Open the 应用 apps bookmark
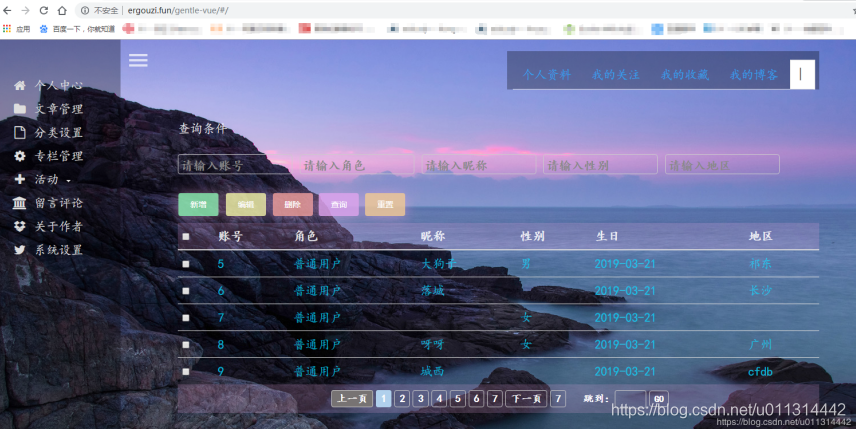 [16, 29]
